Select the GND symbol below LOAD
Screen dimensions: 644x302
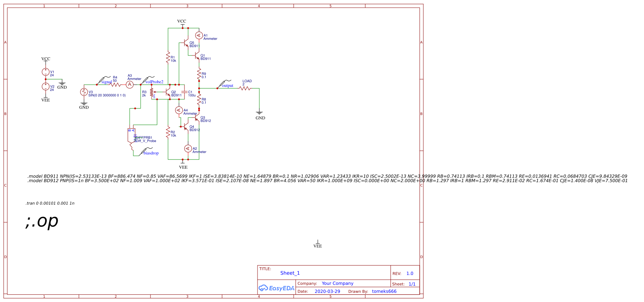pyautogui.click(x=259, y=114)
